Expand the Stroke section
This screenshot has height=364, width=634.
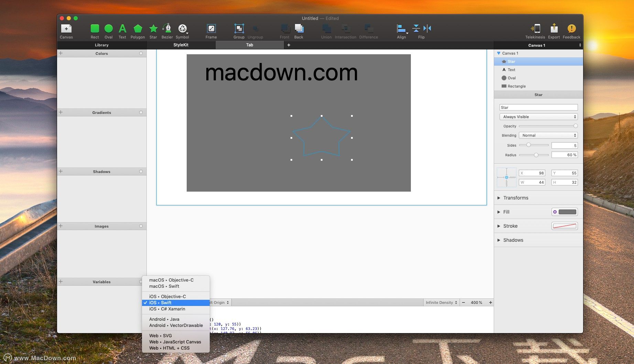(499, 226)
